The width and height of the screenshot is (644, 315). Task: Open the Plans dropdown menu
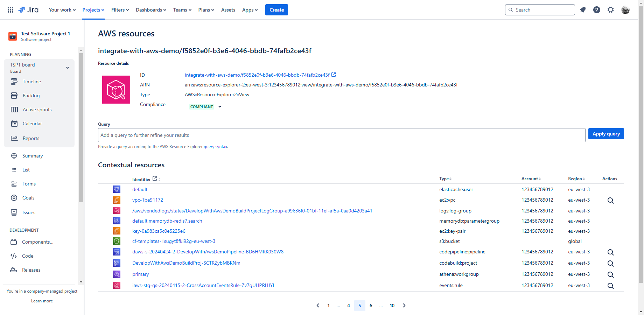click(x=206, y=10)
